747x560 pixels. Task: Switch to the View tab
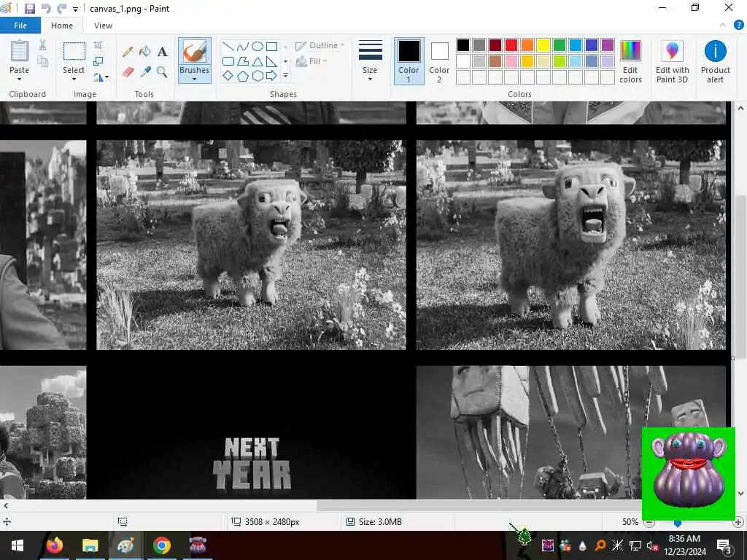pos(103,26)
